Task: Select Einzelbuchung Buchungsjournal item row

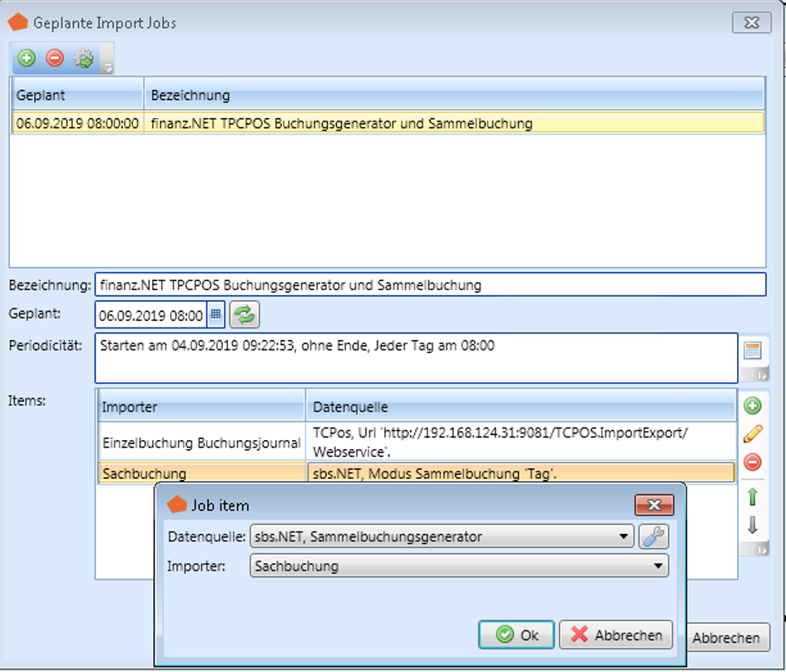Action: coord(200,442)
